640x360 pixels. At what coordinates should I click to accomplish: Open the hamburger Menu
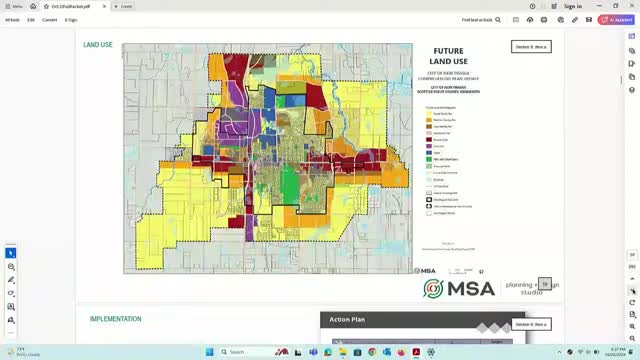click(13, 7)
